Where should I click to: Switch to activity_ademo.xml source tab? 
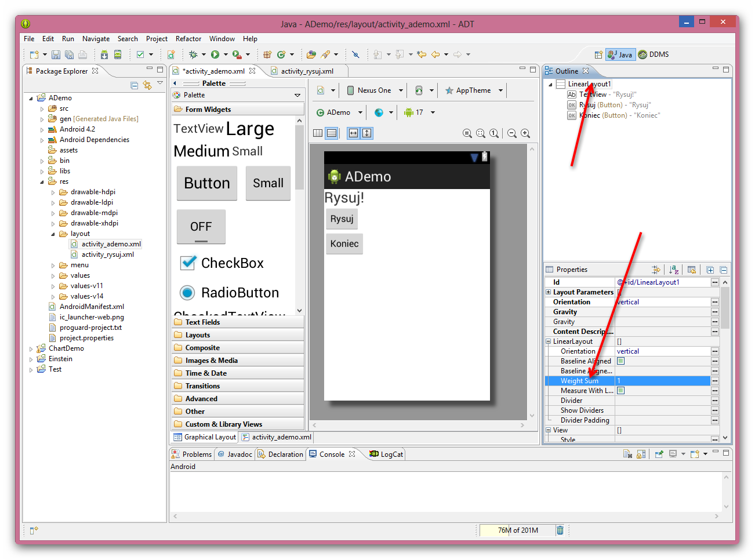pos(277,437)
